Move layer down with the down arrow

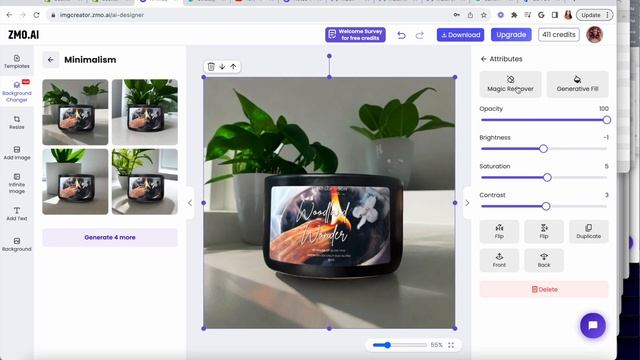click(x=222, y=67)
